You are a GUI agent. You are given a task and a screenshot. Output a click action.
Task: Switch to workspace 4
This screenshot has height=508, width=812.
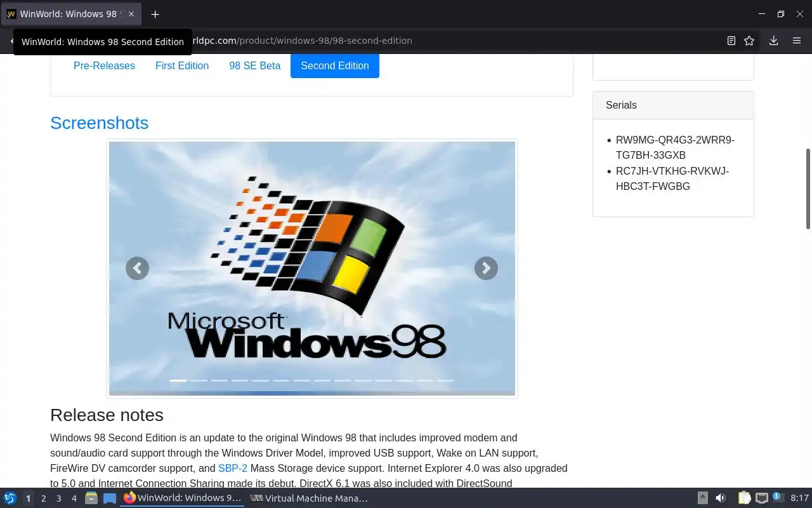pyautogui.click(x=74, y=498)
